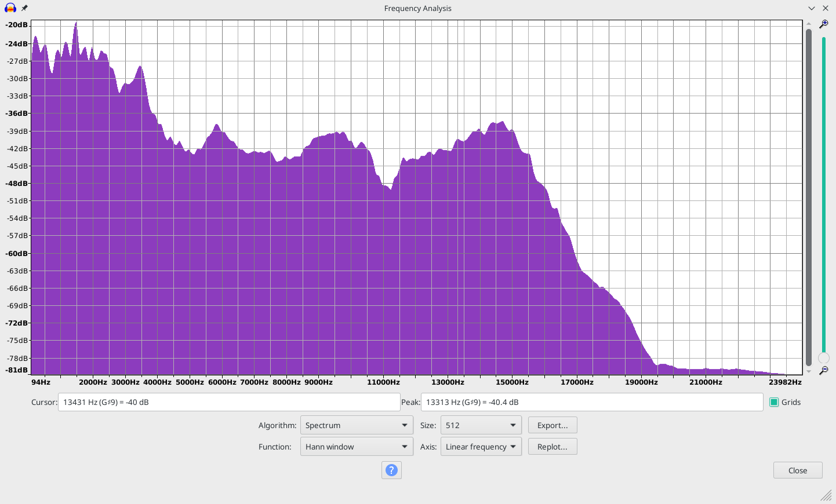Click the Close button
Screen dimensions: 836x504
(798, 470)
